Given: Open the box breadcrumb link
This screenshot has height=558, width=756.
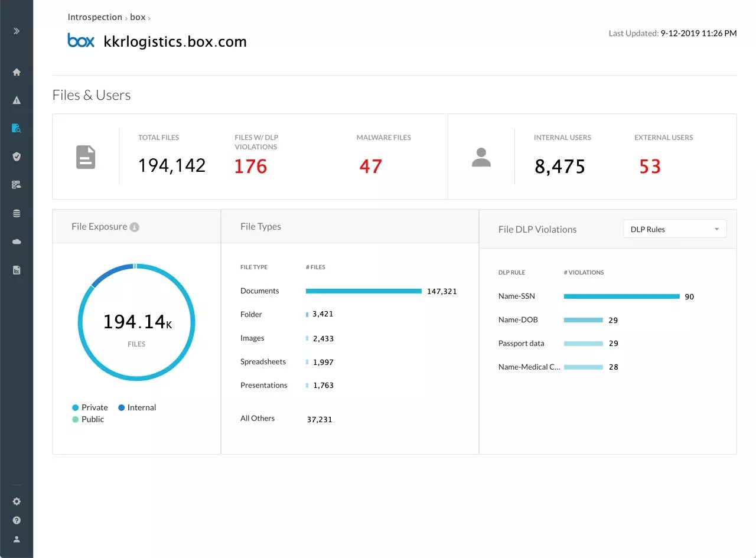Looking at the screenshot, I should tap(138, 17).
